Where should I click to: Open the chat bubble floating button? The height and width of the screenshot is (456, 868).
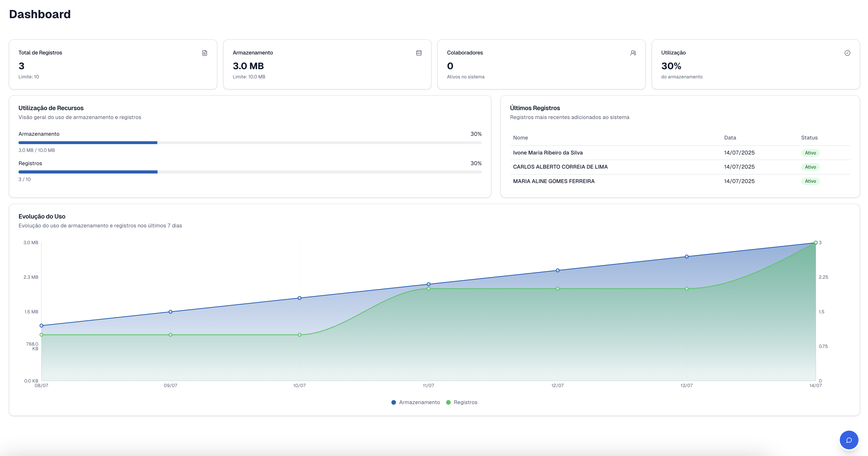pyautogui.click(x=849, y=440)
